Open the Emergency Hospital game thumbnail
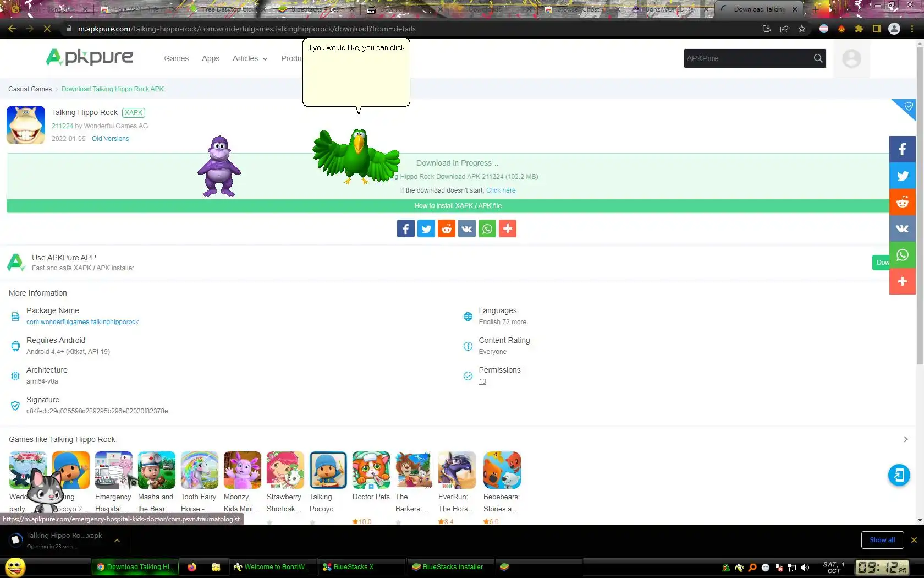 click(x=114, y=470)
